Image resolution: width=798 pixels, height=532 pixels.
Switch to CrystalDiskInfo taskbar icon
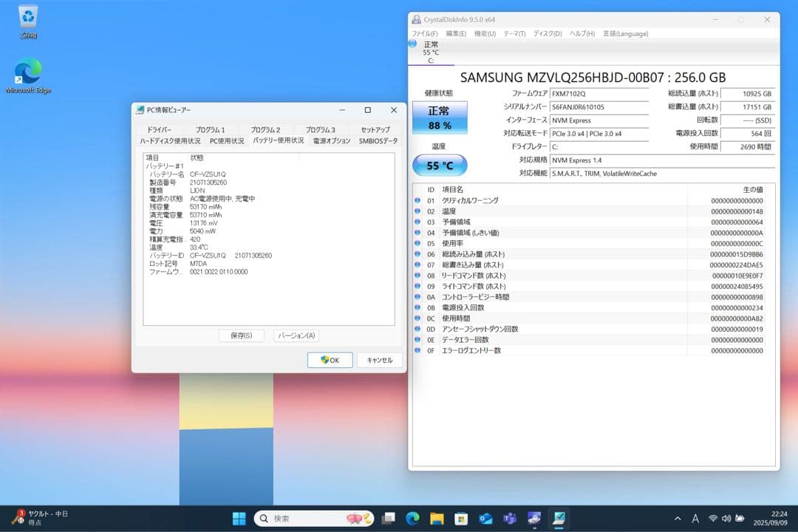coord(534,518)
